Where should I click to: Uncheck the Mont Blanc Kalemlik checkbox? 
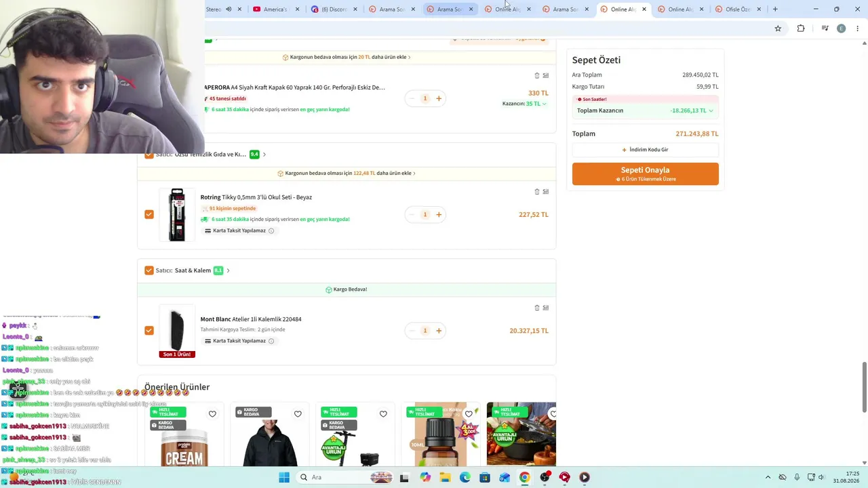coord(149,331)
